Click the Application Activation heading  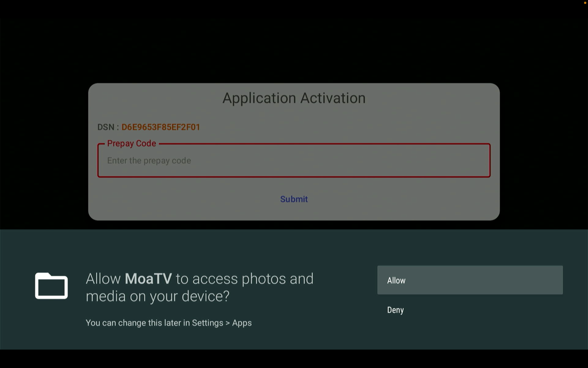pyautogui.click(x=294, y=98)
